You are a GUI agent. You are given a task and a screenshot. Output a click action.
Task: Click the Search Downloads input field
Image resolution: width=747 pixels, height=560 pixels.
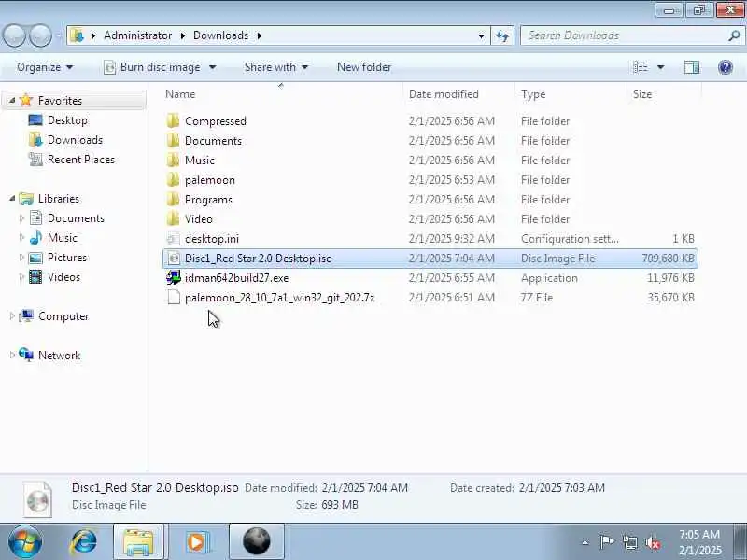[625, 35]
